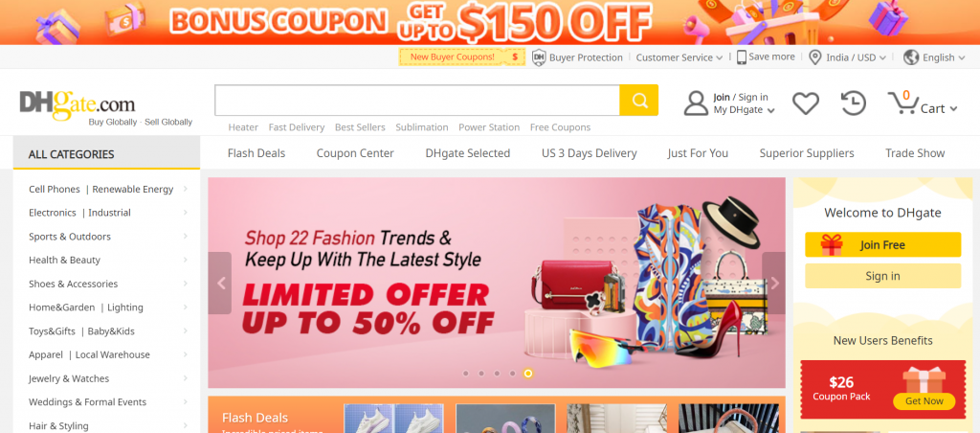The height and width of the screenshot is (433, 980).
Task: Select the fourth carousel indicator dot
Action: pyautogui.click(x=513, y=374)
